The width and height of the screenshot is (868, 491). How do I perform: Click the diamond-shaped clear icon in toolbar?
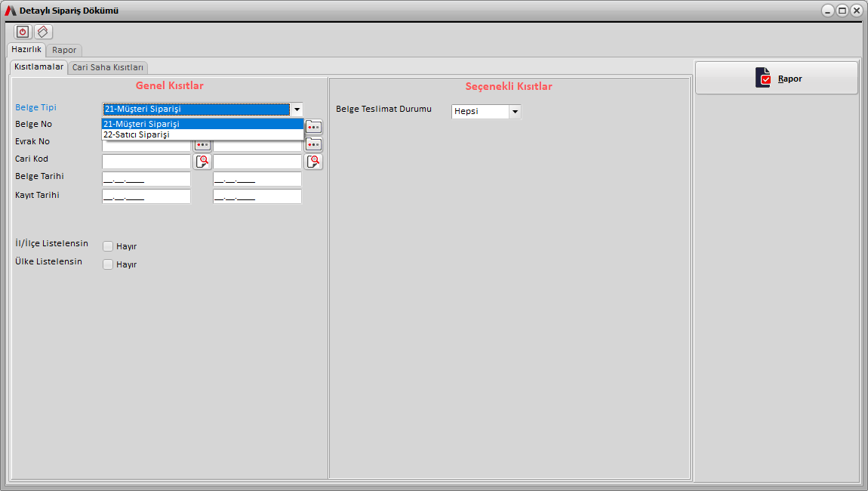pos(44,32)
